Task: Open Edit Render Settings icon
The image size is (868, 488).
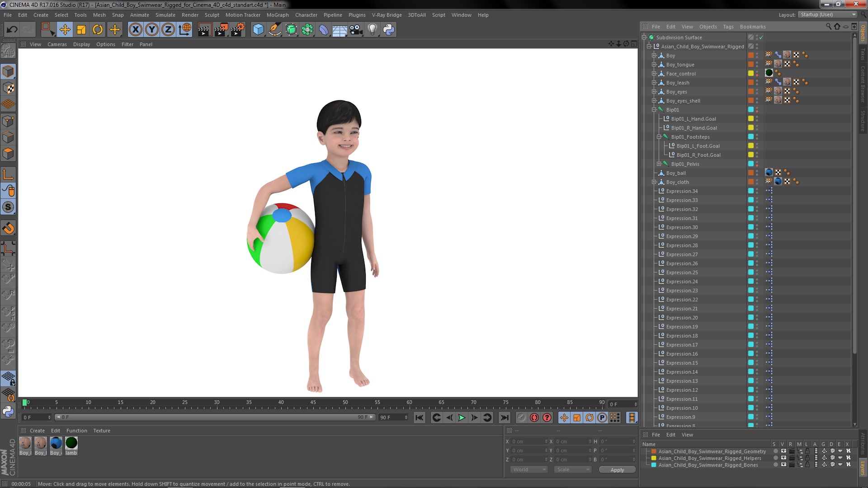Action: (238, 30)
